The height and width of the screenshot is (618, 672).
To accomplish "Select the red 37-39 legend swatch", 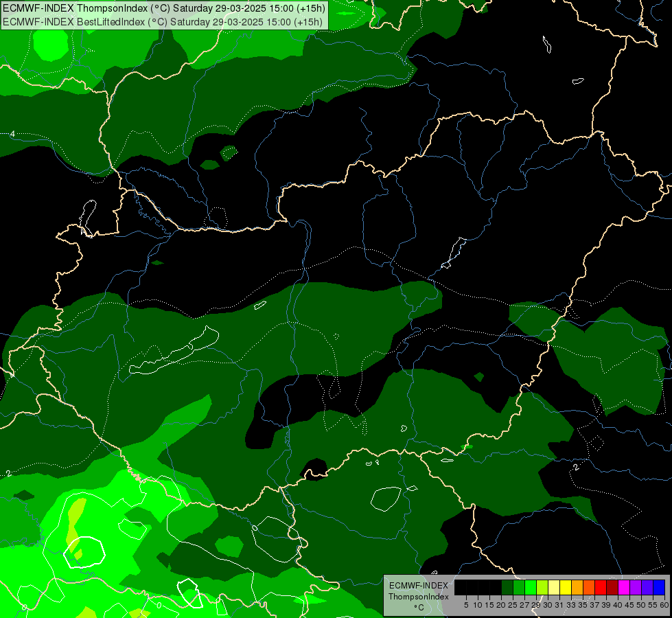I will click(x=601, y=587).
